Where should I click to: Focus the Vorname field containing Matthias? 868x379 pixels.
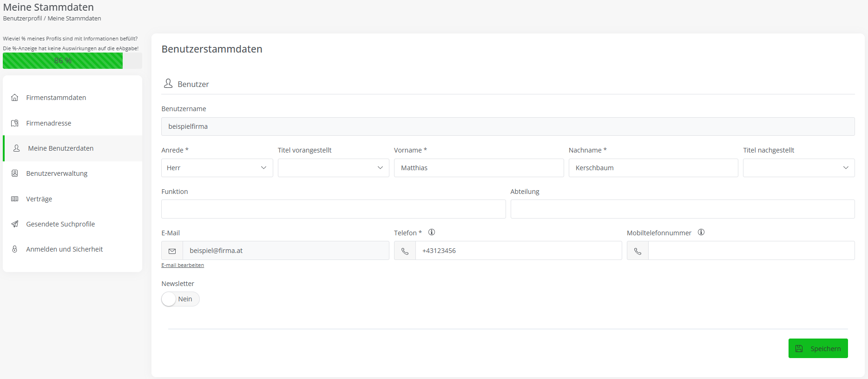click(479, 168)
